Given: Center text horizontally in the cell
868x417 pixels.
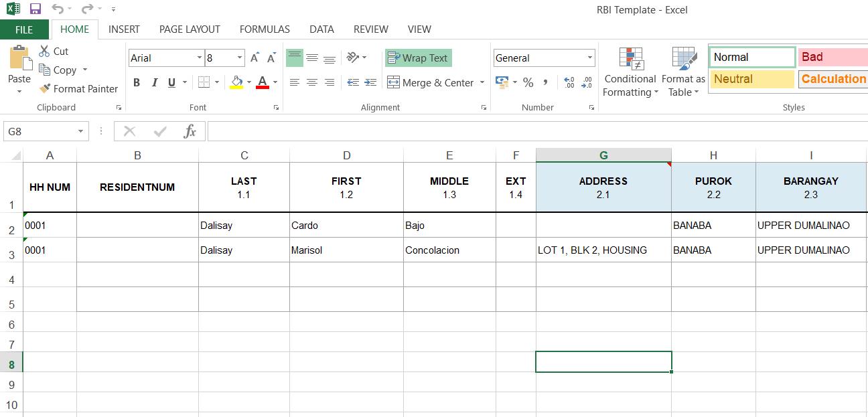Looking at the screenshot, I should (x=312, y=82).
